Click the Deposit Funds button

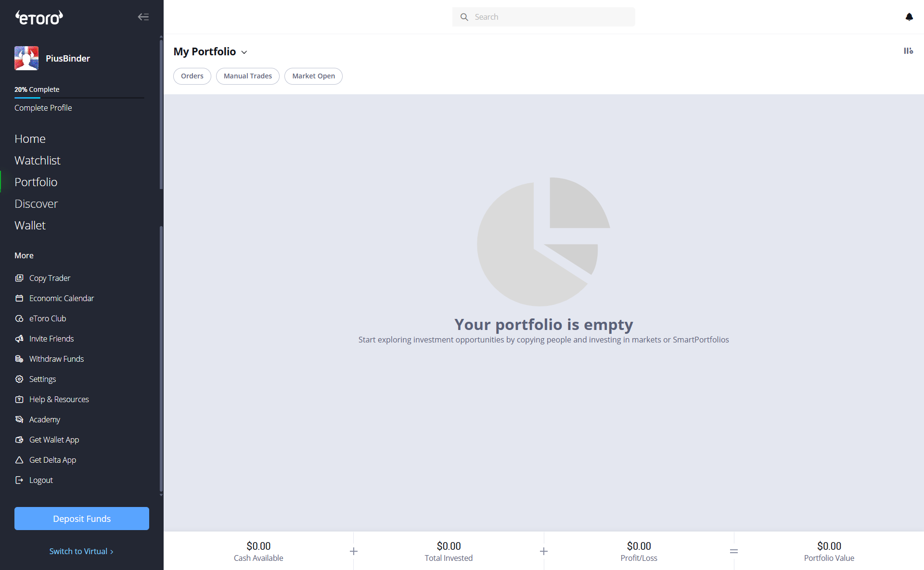[x=82, y=519]
